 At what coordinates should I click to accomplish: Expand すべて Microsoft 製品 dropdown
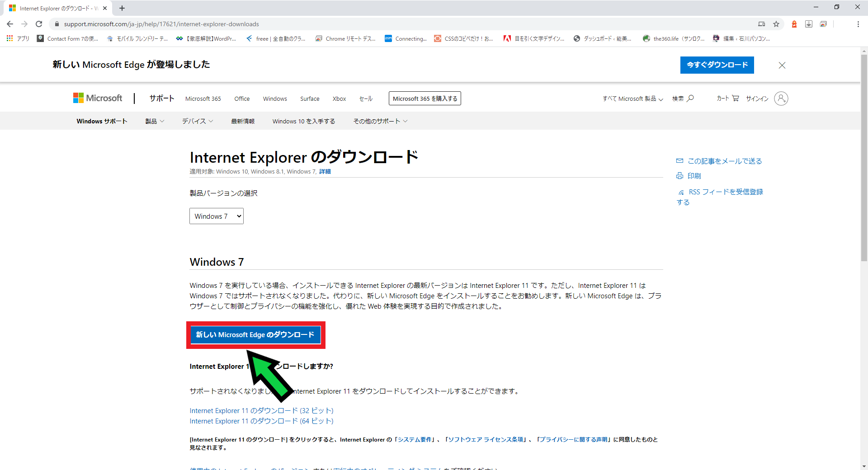pyautogui.click(x=632, y=99)
